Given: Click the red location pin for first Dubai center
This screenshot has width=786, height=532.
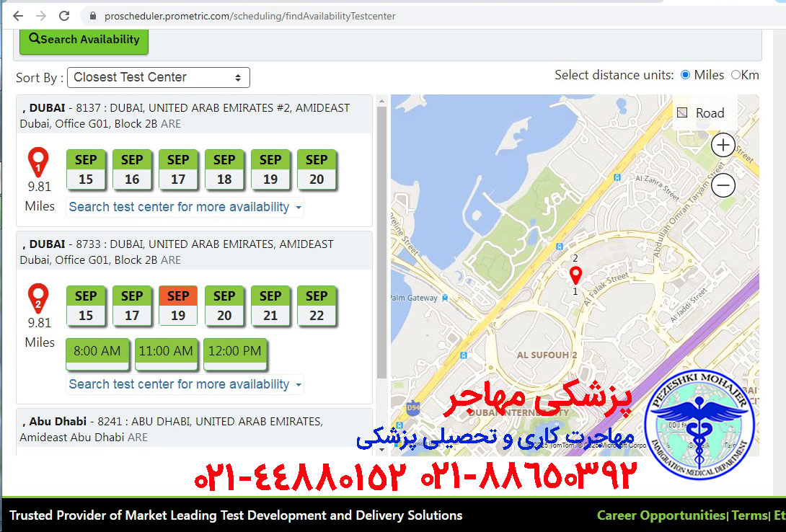Looking at the screenshot, I should point(38,161).
